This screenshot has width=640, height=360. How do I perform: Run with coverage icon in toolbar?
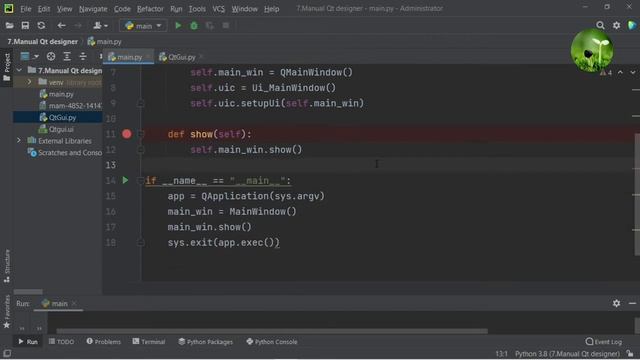tap(210, 26)
